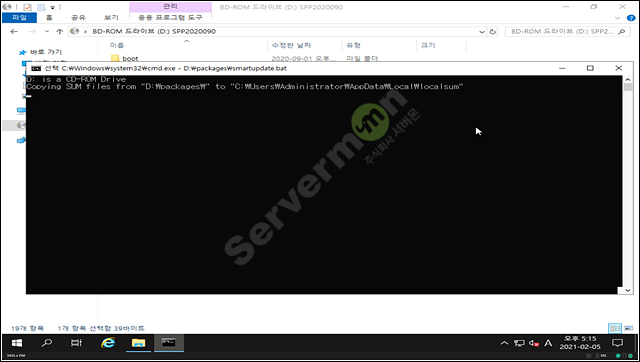Screen dimensions: 640x362
Task: Switch to the 보기 ribbon tab
Action: pyautogui.click(x=111, y=18)
